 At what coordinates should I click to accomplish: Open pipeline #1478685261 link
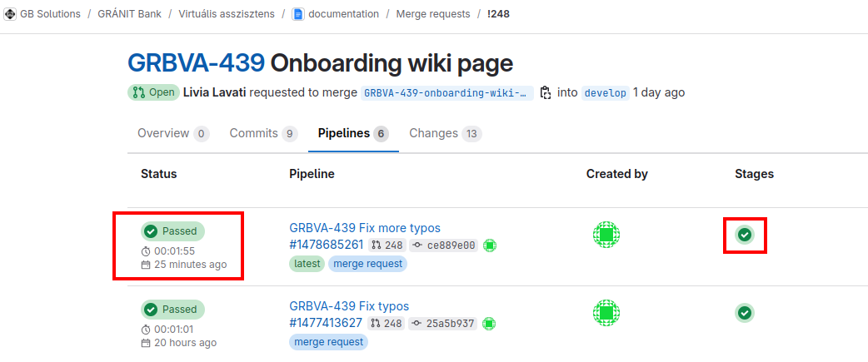tap(326, 245)
